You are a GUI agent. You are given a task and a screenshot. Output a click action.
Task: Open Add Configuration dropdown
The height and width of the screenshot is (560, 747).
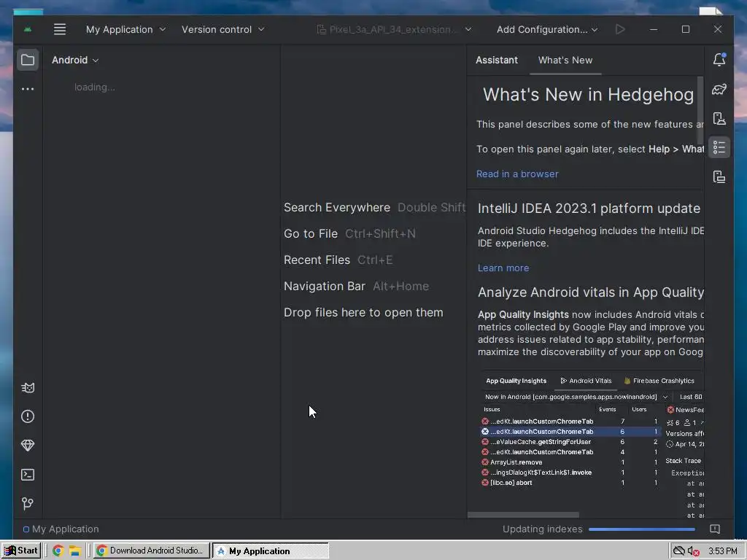point(547,29)
